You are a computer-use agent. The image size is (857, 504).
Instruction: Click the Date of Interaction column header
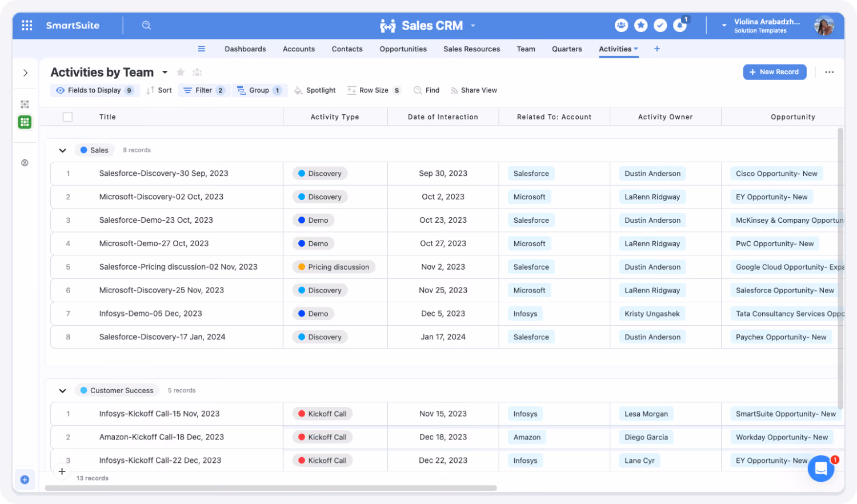click(443, 117)
